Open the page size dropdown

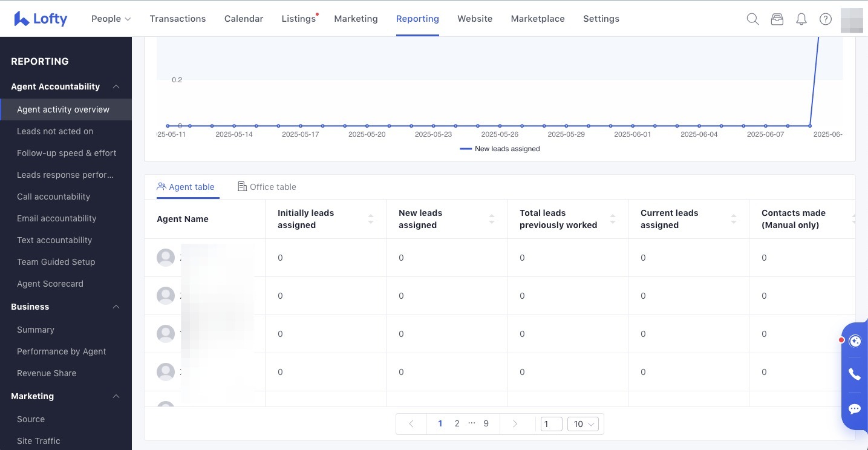point(583,424)
